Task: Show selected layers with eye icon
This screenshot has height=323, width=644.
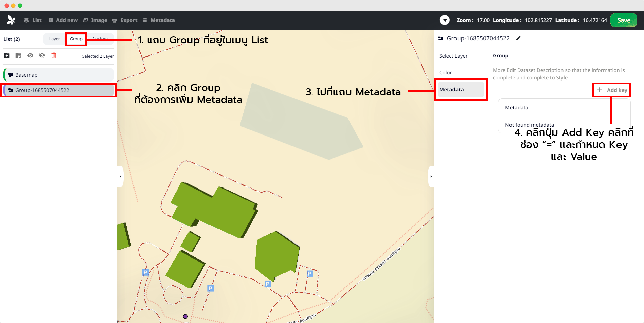Action: click(30, 55)
